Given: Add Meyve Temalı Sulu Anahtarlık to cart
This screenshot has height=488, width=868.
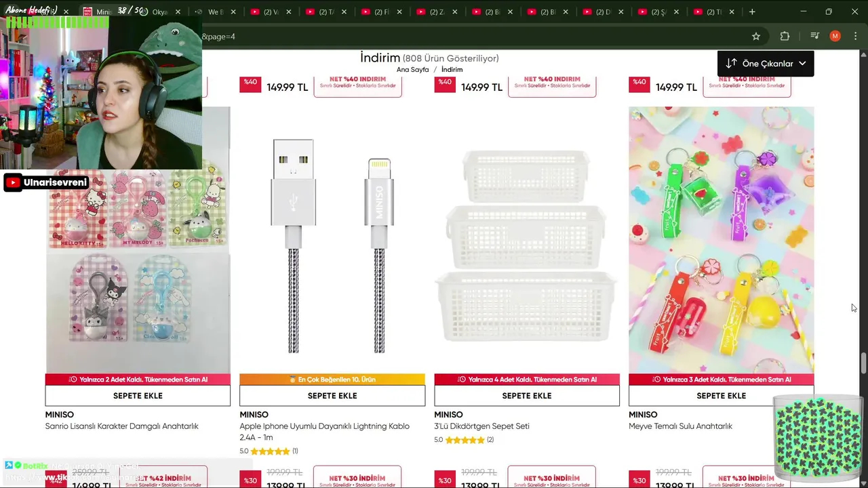Looking at the screenshot, I should (x=721, y=396).
